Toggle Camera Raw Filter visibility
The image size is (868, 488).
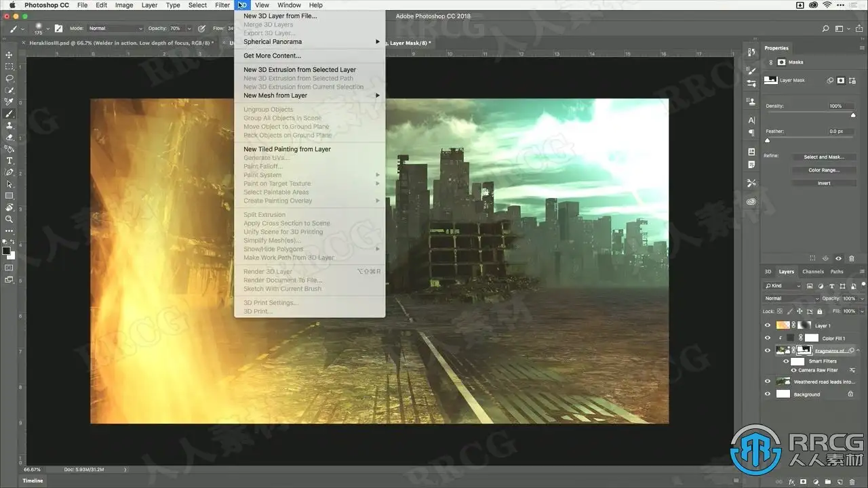click(x=793, y=370)
